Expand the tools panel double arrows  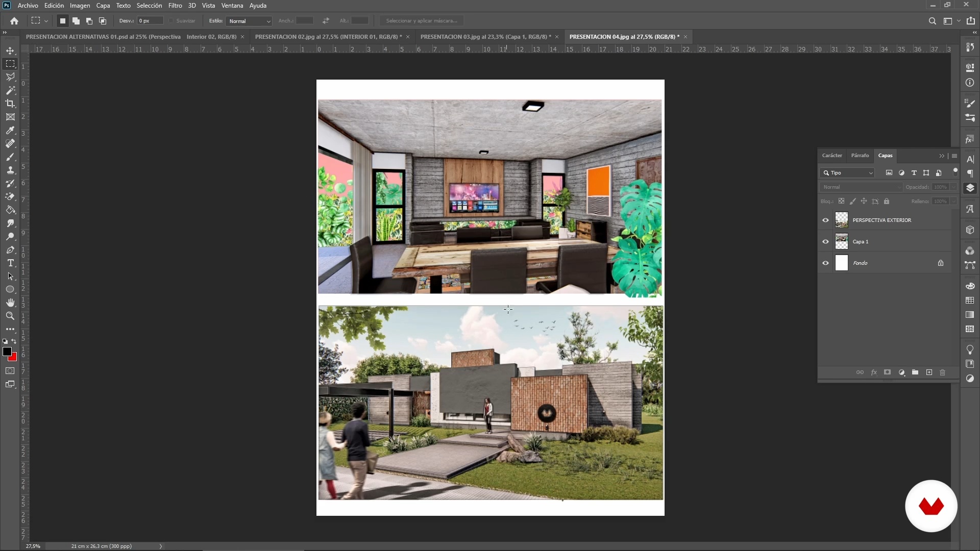[x=5, y=32]
